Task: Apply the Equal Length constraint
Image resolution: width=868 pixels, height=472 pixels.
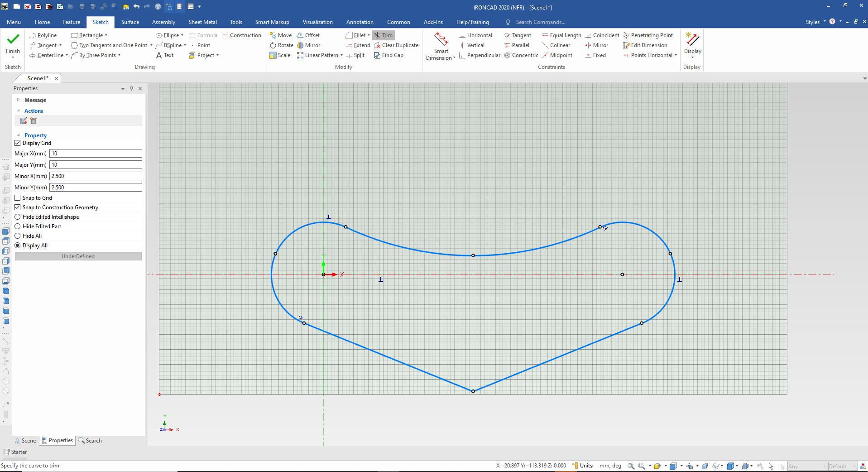Action: tap(561, 35)
